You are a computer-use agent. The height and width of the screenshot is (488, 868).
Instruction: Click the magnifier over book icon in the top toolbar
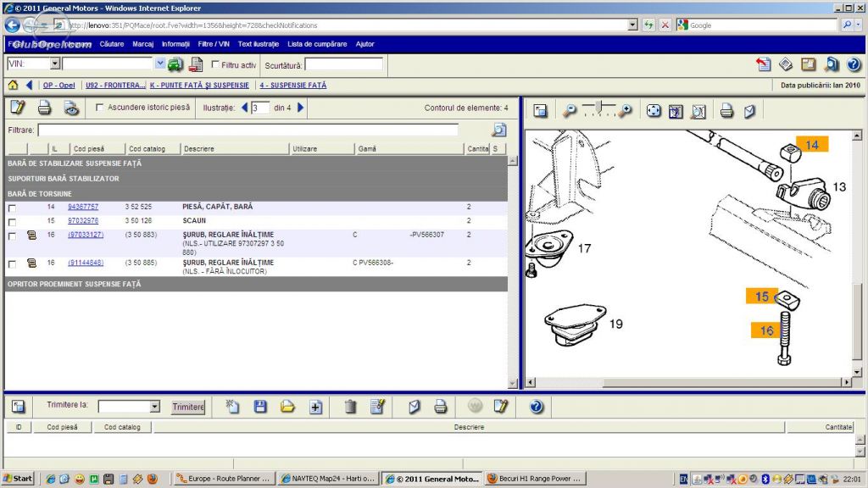click(x=831, y=64)
